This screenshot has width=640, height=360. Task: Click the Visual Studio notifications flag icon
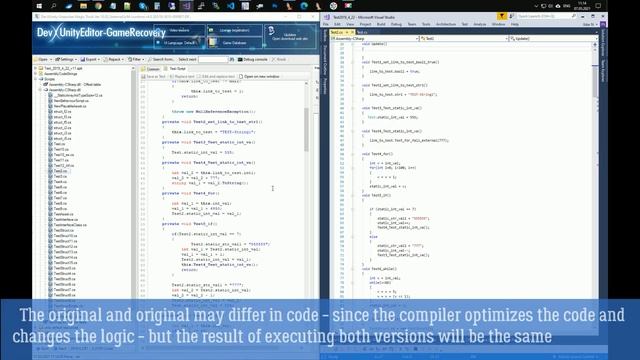[502, 16]
